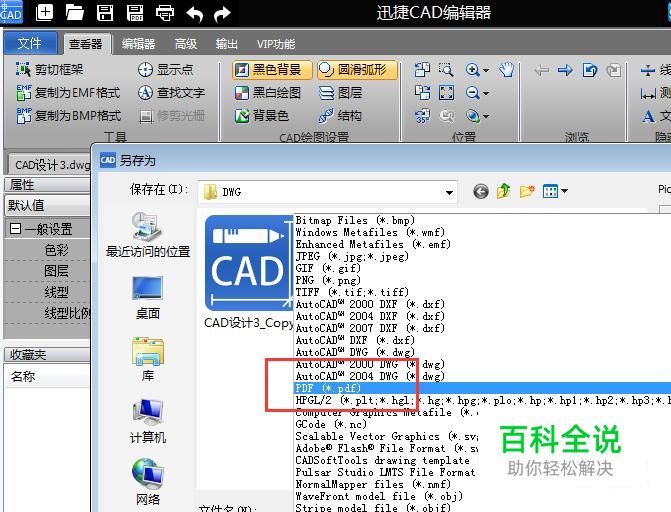Image resolution: width=671 pixels, height=512 pixels.
Task: Switch to the 高级 tab
Action: pyautogui.click(x=186, y=44)
